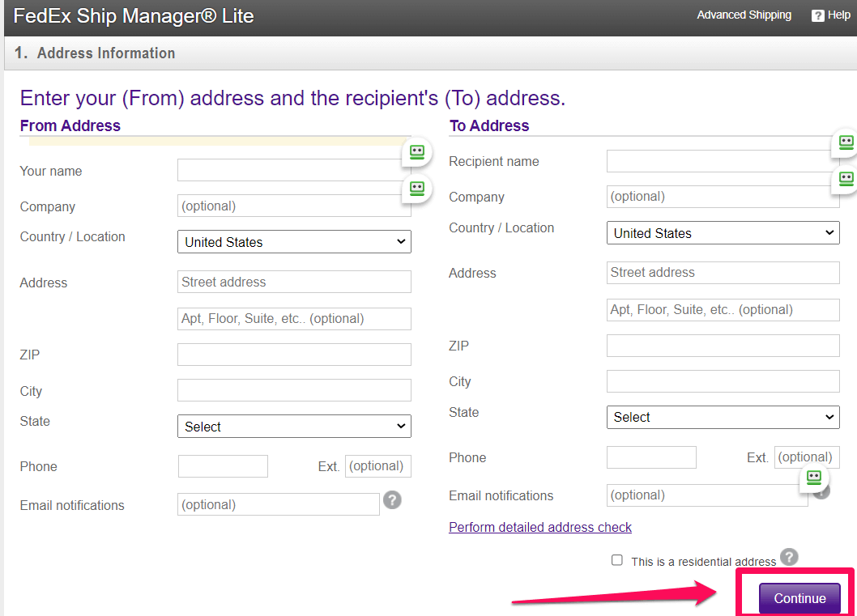Click the From phone Ext. field
The height and width of the screenshot is (616, 857).
(378, 466)
